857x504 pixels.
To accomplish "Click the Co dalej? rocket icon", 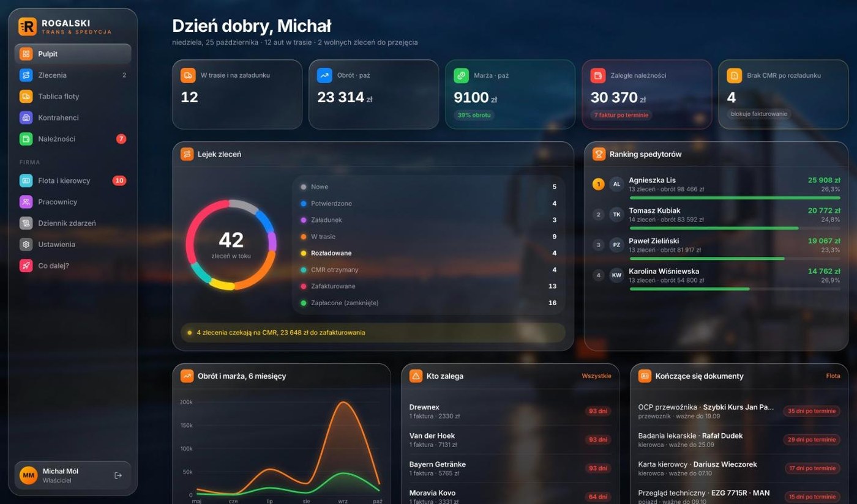I will tap(26, 265).
